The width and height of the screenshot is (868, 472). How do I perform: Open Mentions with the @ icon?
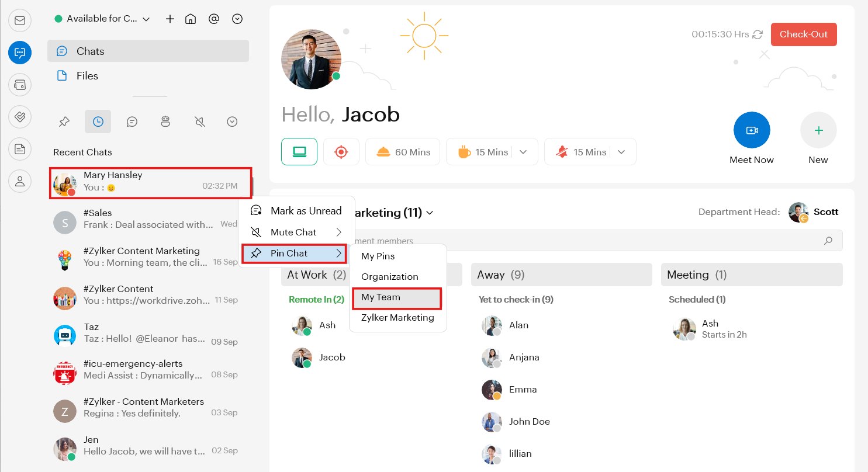[x=214, y=19]
